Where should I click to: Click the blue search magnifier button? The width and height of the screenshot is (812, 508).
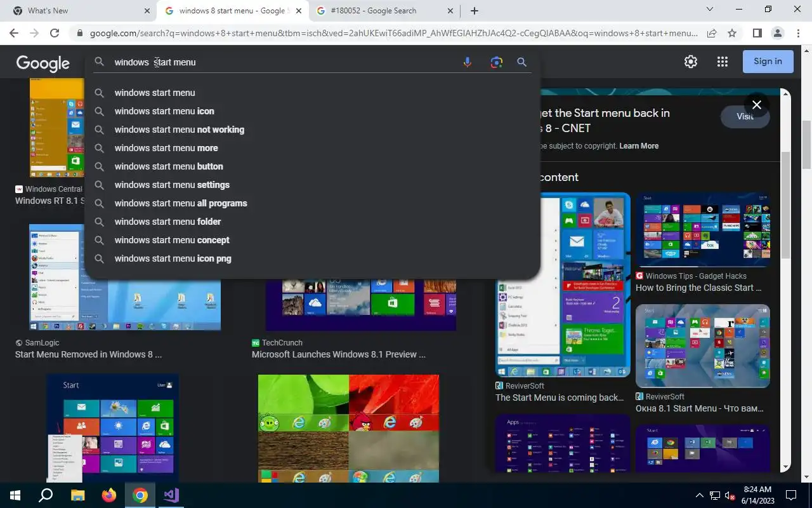[521, 62]
